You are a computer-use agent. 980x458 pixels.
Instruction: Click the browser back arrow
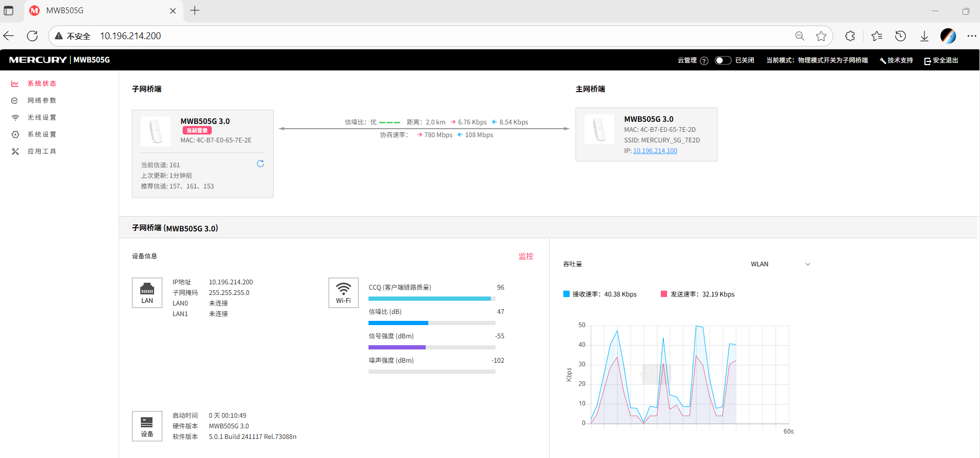point(9,36)
